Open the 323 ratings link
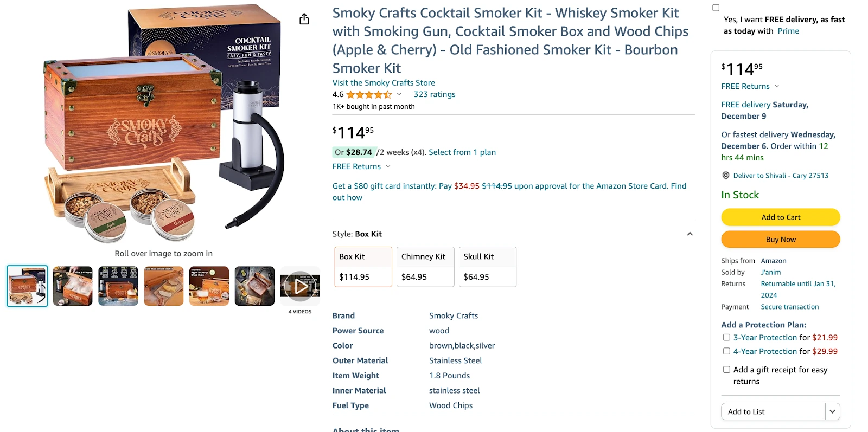Image resolution: width=868 pixels, height=432 pixels. coord(435,94)
